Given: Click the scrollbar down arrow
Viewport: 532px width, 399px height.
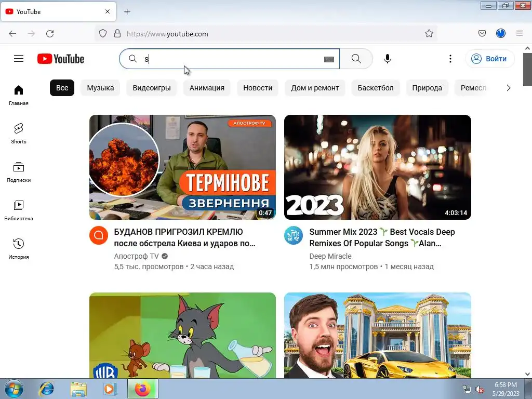Looking at the screenshot, I should coord(527,374).
